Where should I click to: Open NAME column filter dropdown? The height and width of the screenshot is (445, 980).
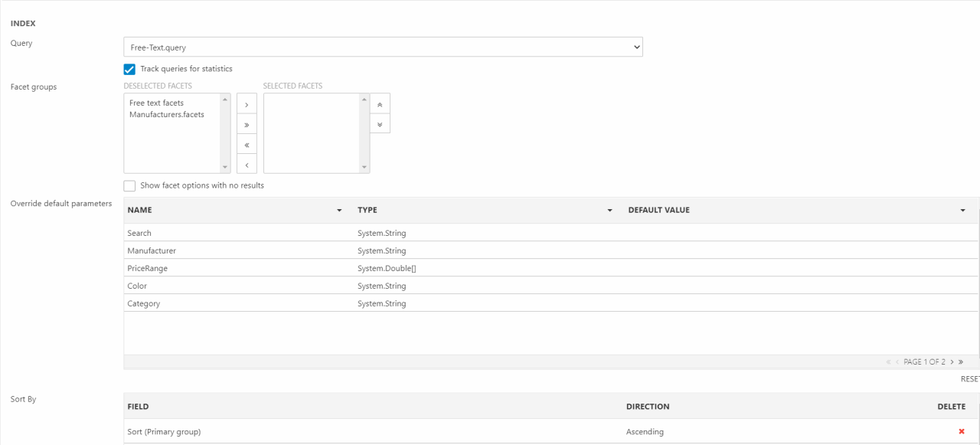339,211
